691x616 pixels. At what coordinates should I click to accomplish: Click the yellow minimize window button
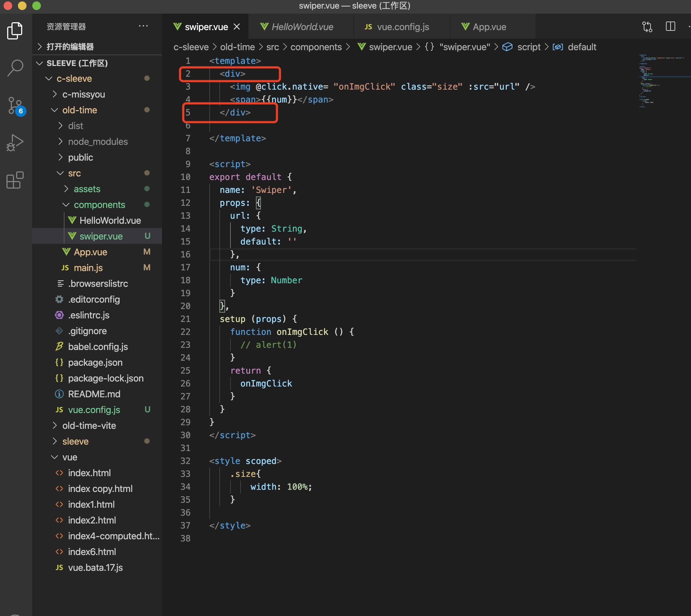[x=22, y=6]
